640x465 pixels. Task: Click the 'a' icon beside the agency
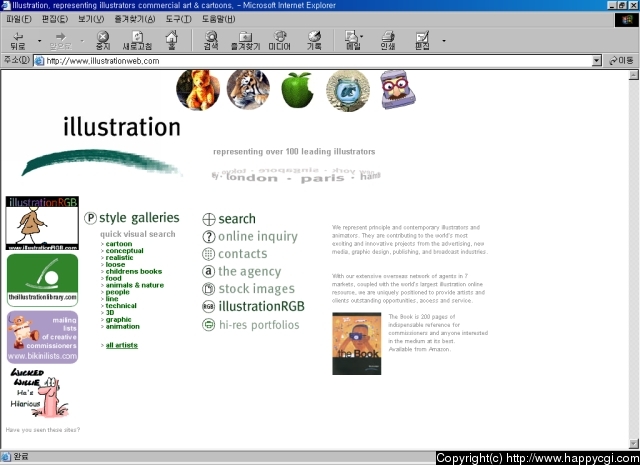[x=209, y=271]
